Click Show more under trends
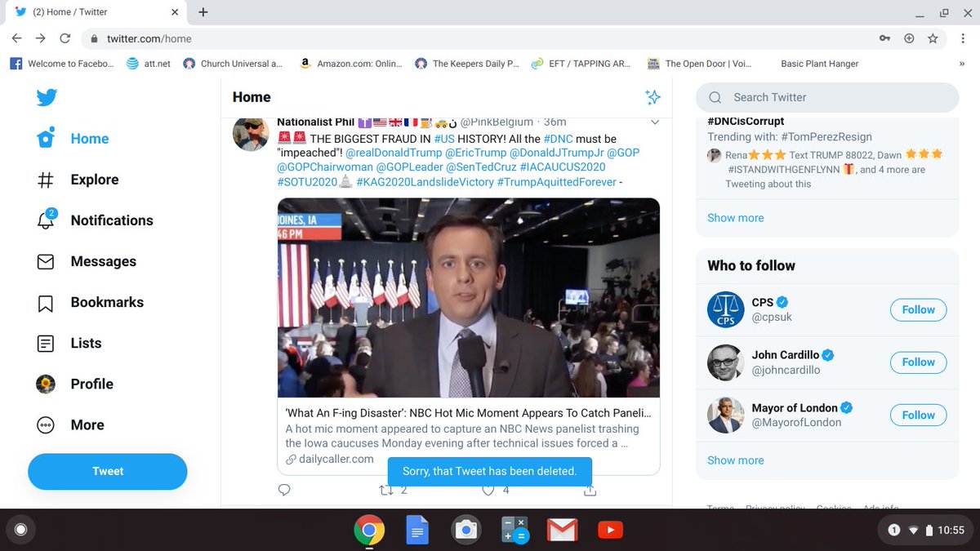Viewport: 980px width, 551px height. click(736, 218)
